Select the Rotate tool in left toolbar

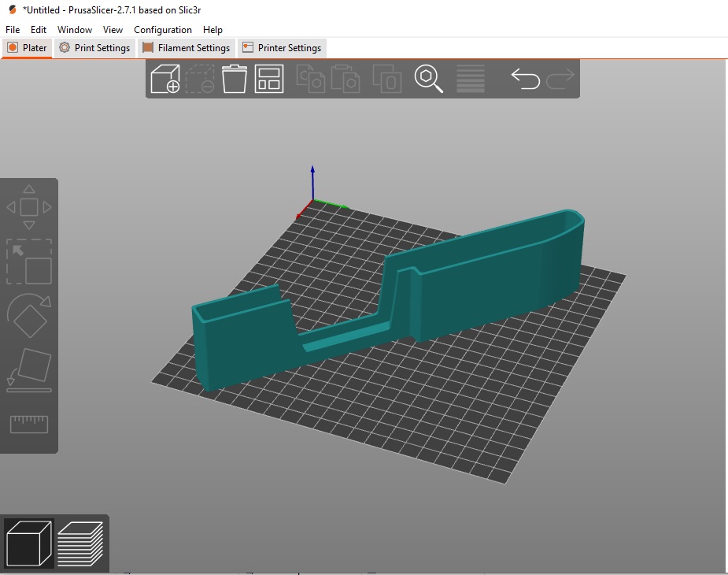click(29, 316)
